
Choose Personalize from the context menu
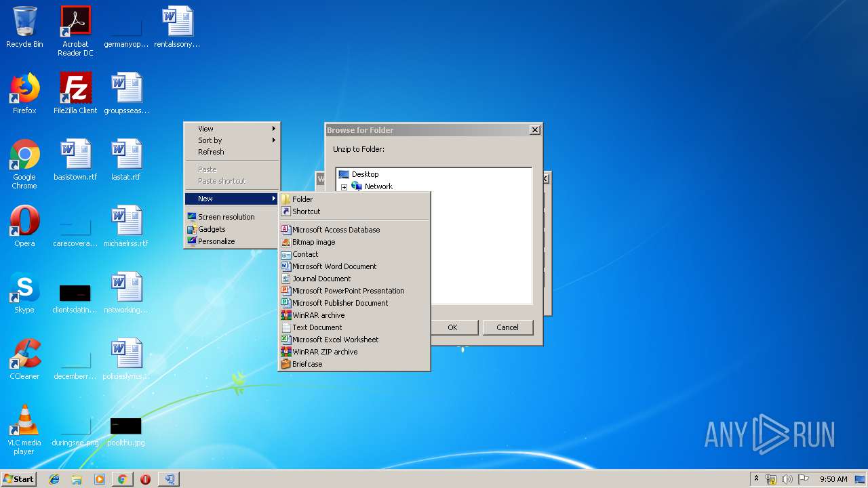pyautogui.click(x=232, y=241)
